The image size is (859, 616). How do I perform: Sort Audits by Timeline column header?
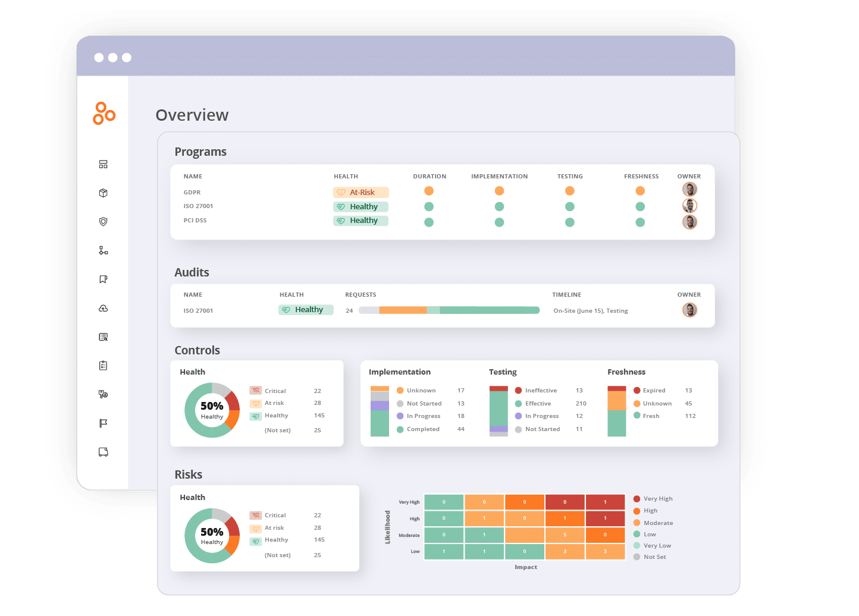tap(567, 295)
